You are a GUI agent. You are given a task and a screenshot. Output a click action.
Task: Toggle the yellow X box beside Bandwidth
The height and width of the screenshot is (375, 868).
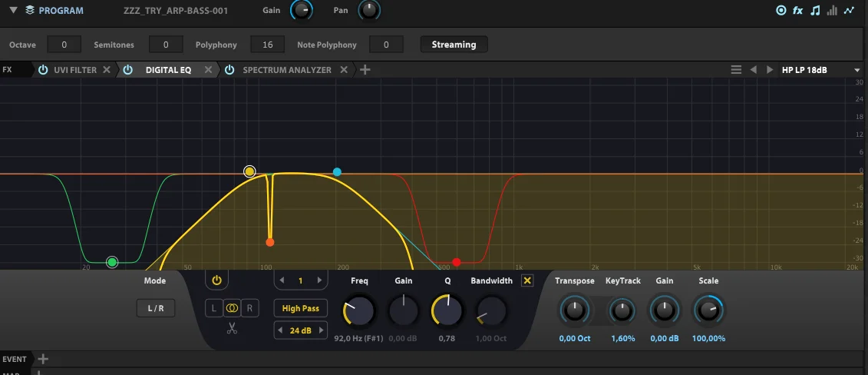pyautogui.click(x=527, y=280)
